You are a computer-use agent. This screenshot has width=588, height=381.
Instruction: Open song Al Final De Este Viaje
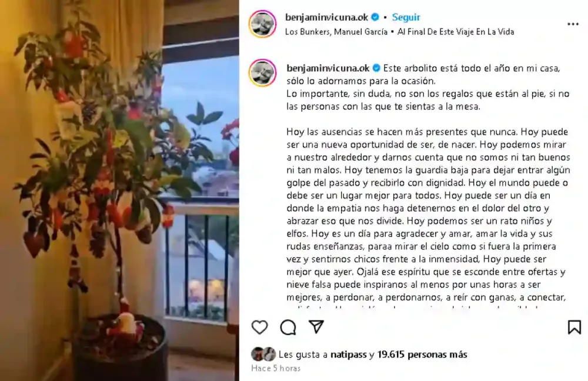pyautogui.click(x=456, y=32)
